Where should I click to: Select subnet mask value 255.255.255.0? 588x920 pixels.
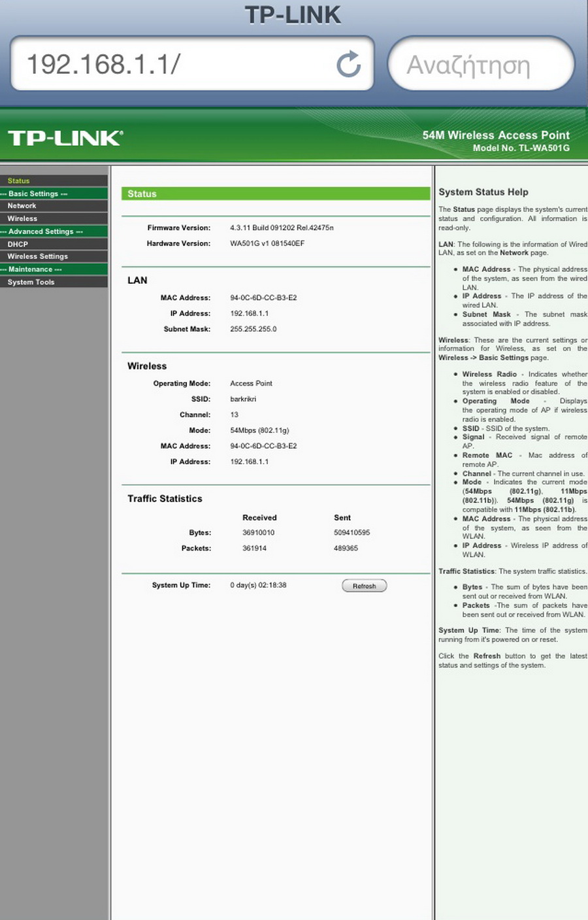click(253, 329)
